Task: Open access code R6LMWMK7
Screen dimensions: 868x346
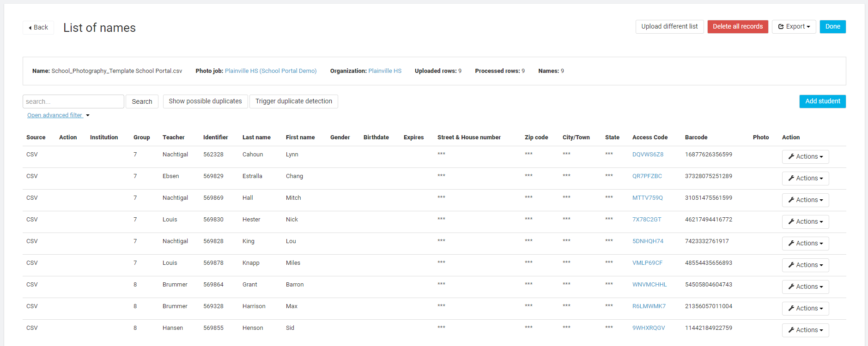Action: 649,306
